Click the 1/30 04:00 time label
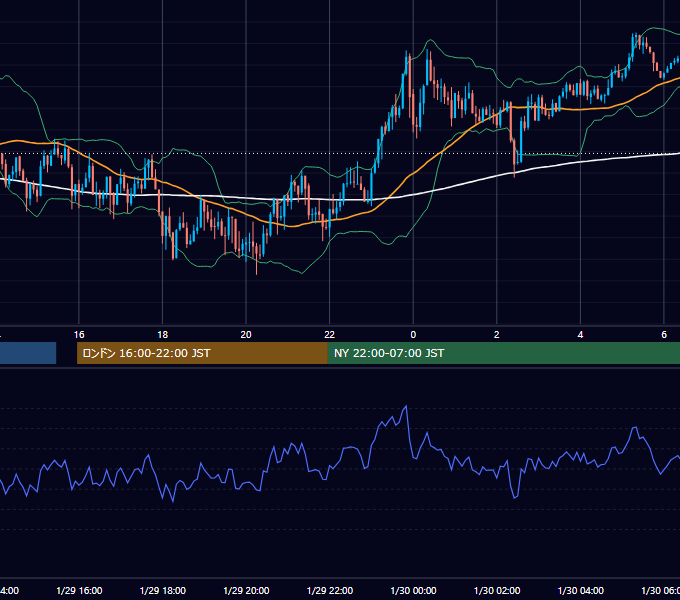This screenshot has width=680, height=600. click(x=580, y=590)
